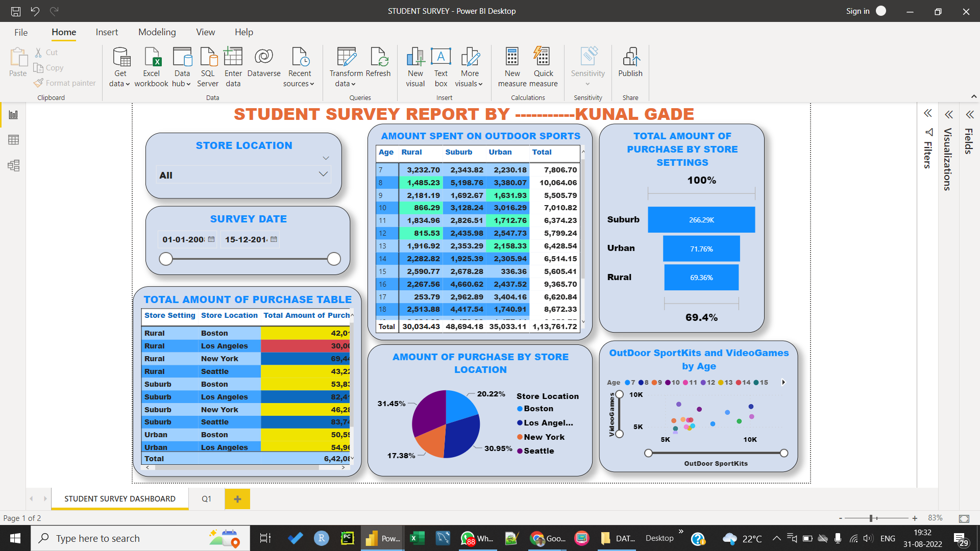Open the Store Location slicer dropdown showing All
980x551 pixels.
(x=323, y=174)
